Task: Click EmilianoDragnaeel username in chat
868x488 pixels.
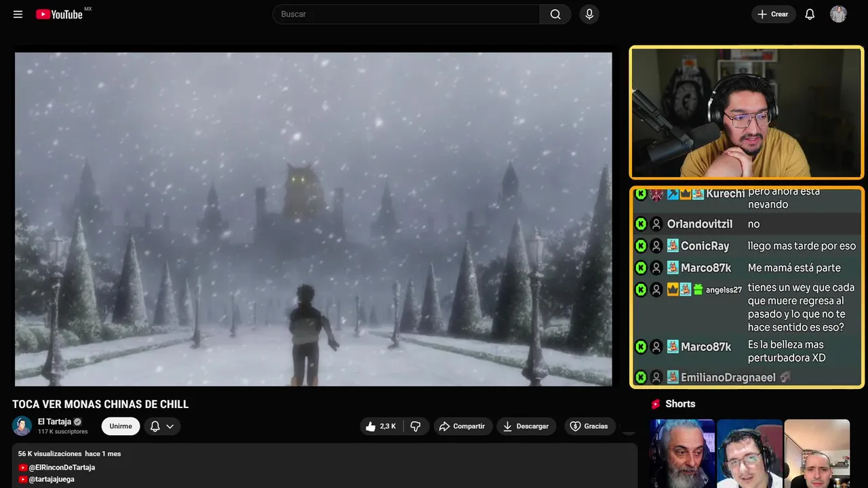Action: click(728, 378)
